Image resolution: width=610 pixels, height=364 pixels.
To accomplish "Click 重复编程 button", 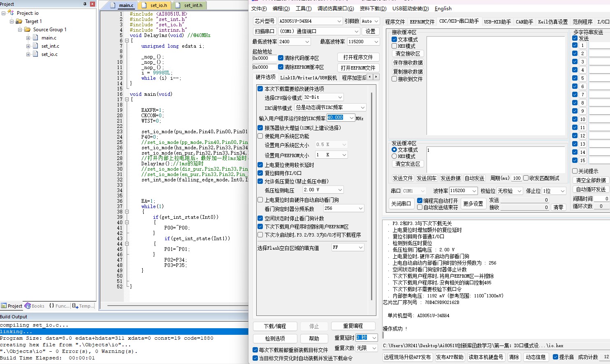I will pyautogui.click(x=353, y=326).
